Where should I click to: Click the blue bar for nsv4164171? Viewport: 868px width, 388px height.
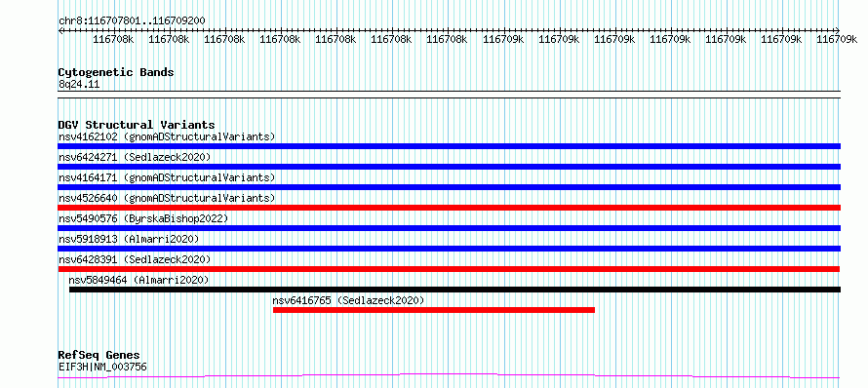[x=449, y=187]
